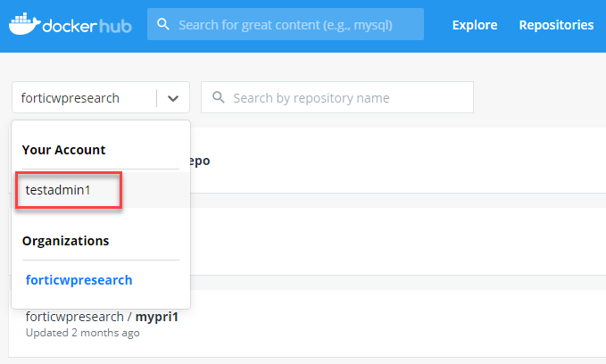This screenshot has height=364, width=606.
Task: Click the magnifier icon in top search bar
Action: 163,25
